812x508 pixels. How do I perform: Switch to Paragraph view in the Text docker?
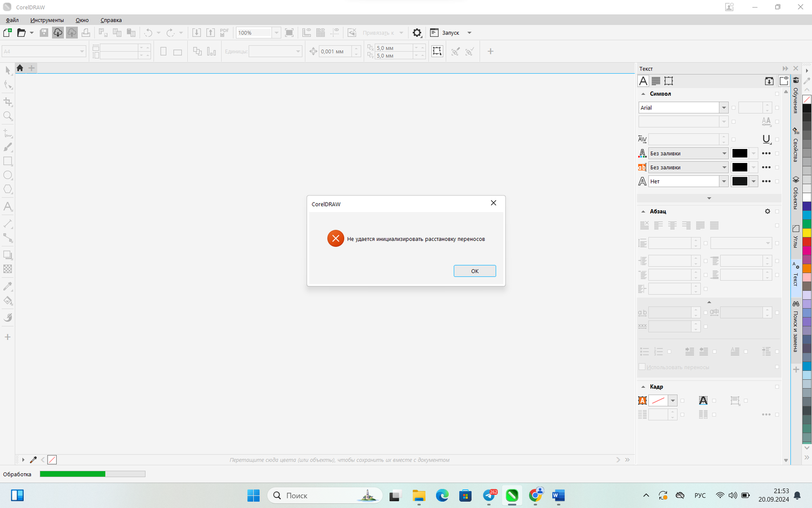pos(656,81)
